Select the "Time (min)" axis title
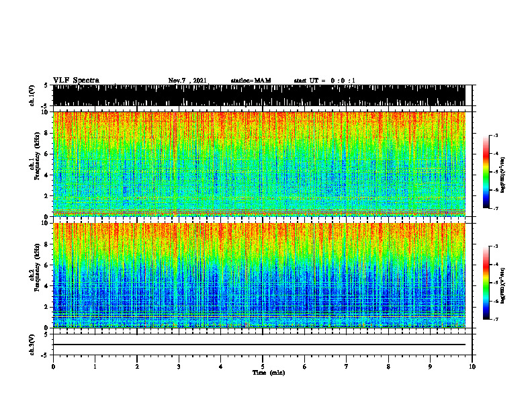The width and height of the screenshot is (532, 411). [269, 373]
